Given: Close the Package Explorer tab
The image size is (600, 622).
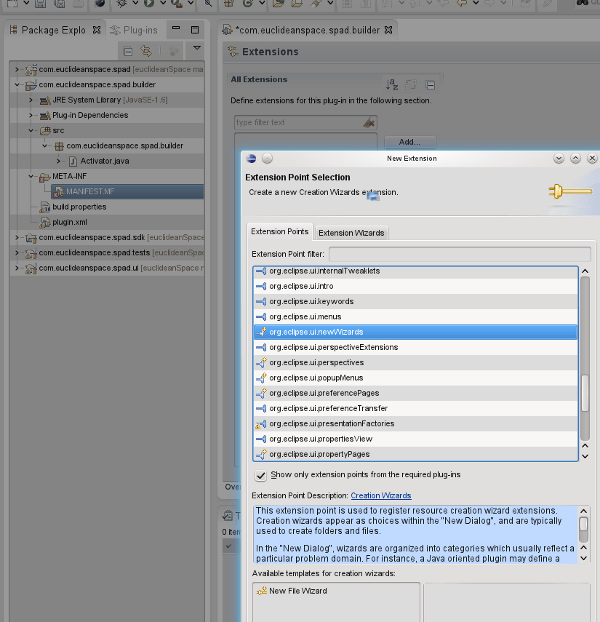Looking at the screenshot, I should tap(96, 30).
